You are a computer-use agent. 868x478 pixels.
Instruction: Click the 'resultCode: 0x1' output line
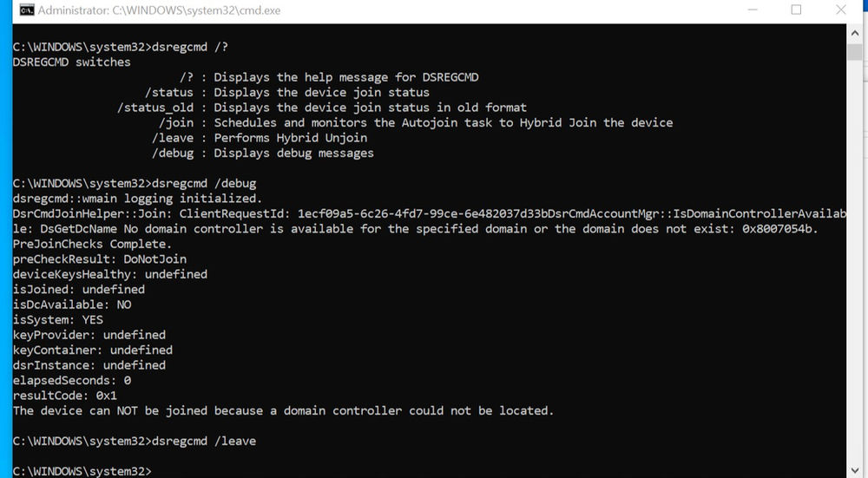(65, 396)
